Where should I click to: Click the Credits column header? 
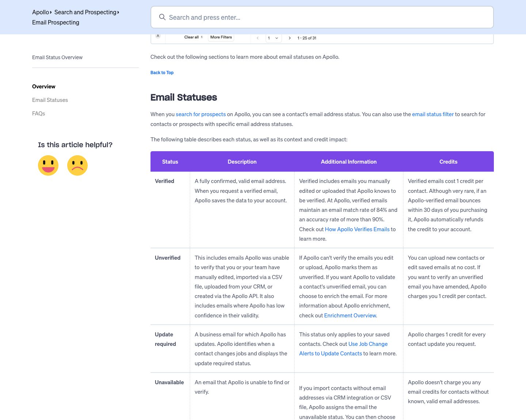449,162
